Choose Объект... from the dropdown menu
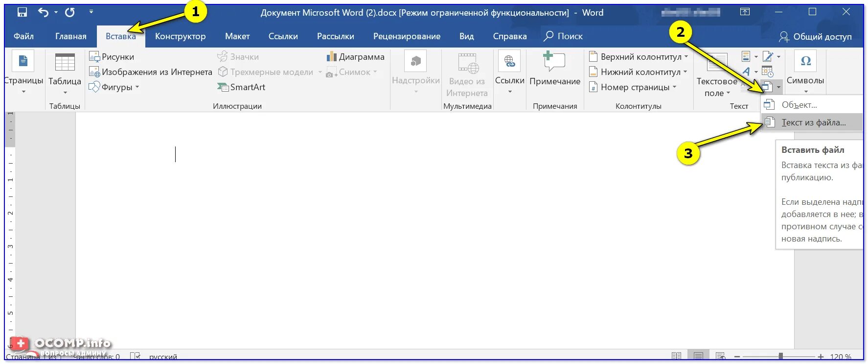 coord(812,104)
